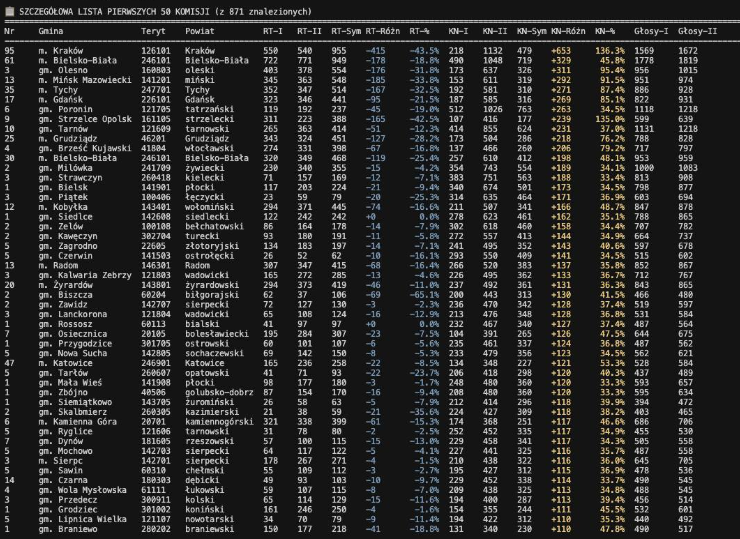
Task: Select 'gm. Strzelce Opolsk' row name
Action: click(85, 119)
